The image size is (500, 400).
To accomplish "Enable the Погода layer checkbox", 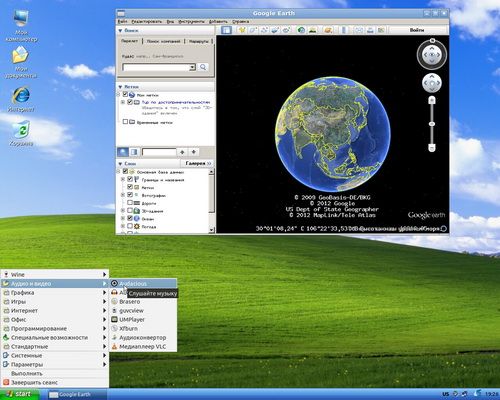I will (x=130, y=226).
